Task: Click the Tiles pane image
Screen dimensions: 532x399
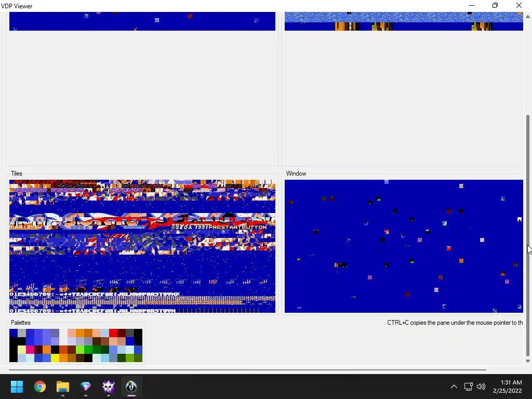Action: coord(142,246)
